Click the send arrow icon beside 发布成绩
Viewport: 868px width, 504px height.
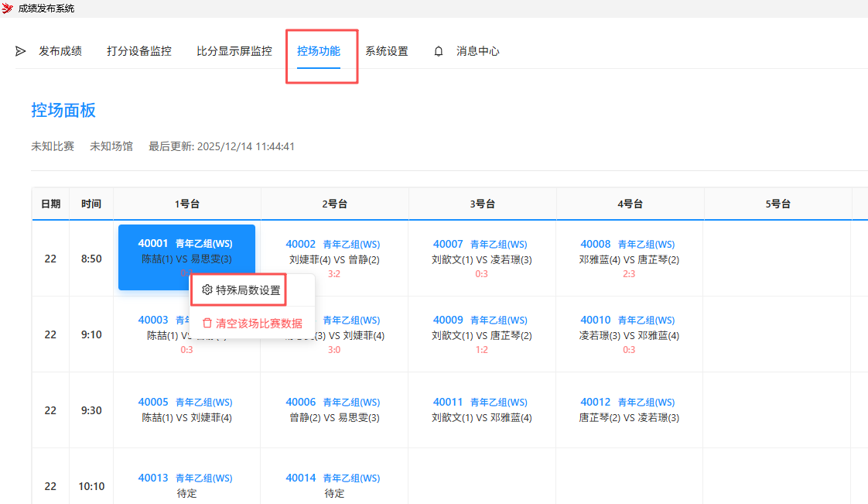coord(20,51)
